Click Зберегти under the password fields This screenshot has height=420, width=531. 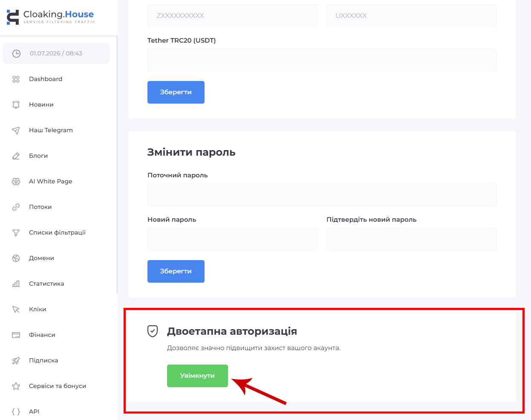(x=176, y=271)
